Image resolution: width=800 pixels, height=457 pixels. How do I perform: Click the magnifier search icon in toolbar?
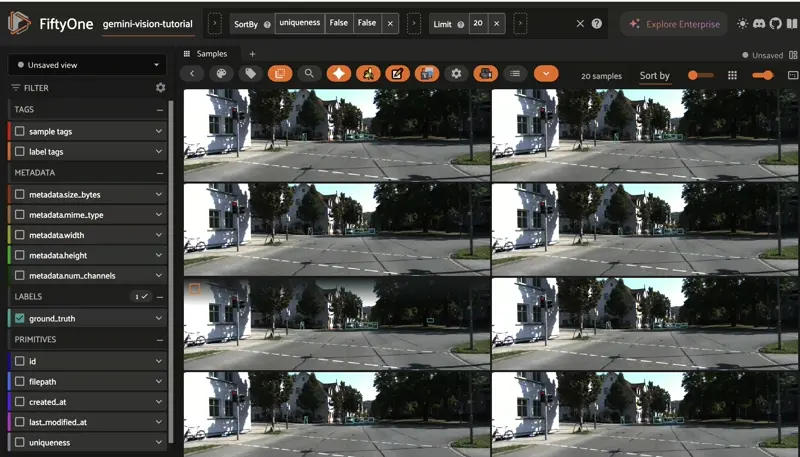pos(309,74)
